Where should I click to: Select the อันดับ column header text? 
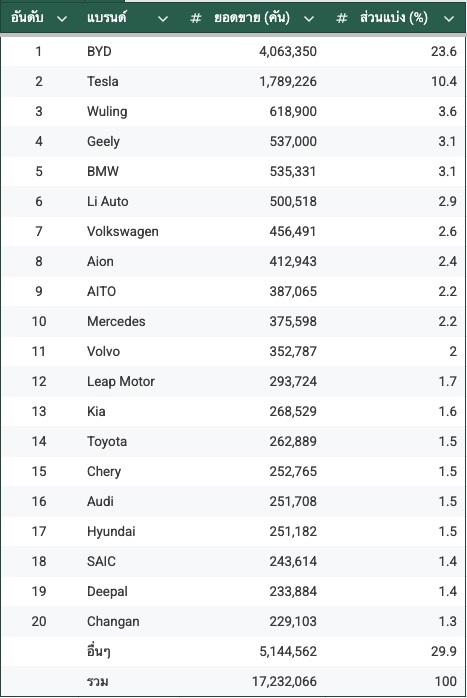pos(27,18)
